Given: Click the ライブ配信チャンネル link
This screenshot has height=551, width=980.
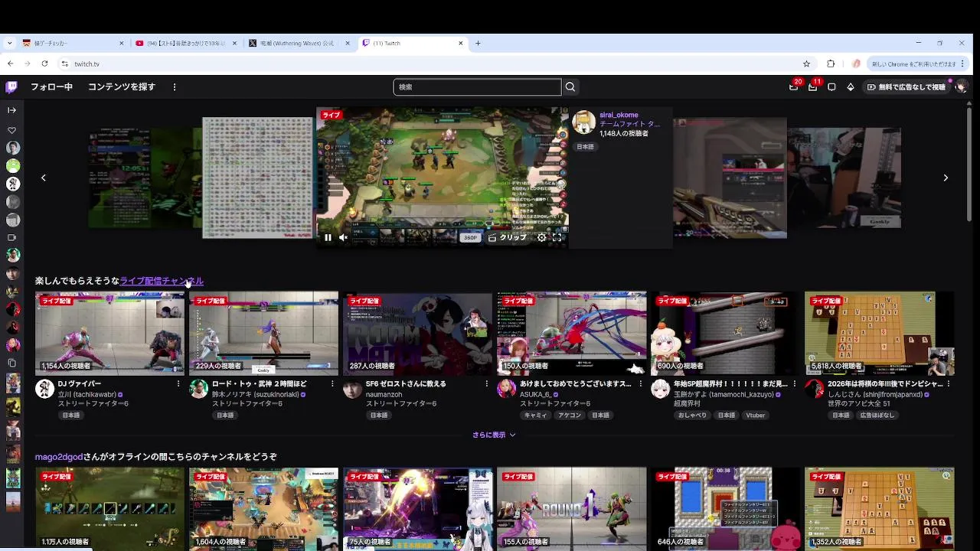Looking at the screenshot, I should (x=162, y=281).
